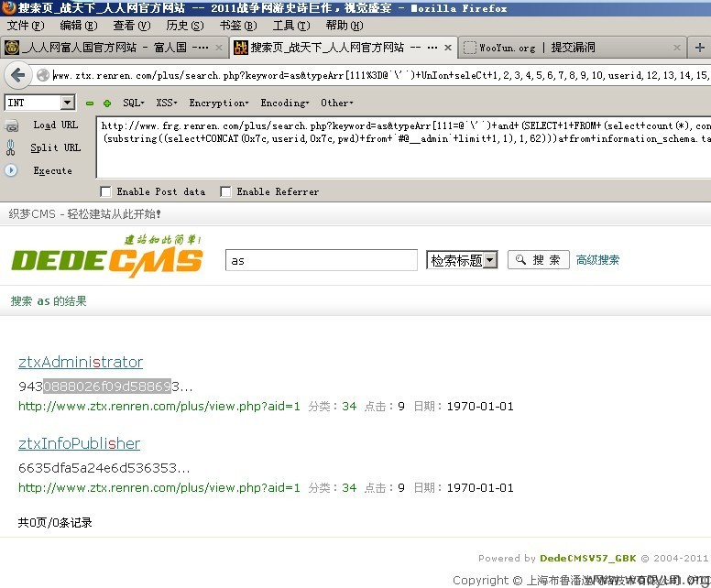The width and height of the screenshot is (711, 588).
Task: Click the Load URL label
Action: pyautogui.click(x=55, y=125)
